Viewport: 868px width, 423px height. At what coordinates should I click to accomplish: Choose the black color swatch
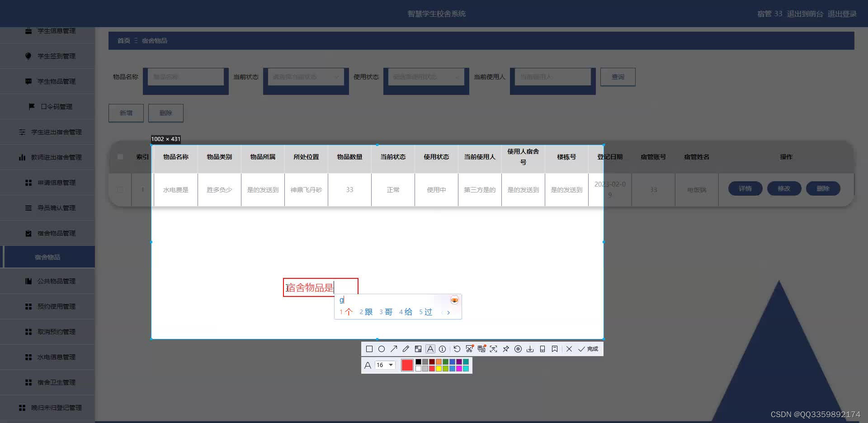pos(418,362)
